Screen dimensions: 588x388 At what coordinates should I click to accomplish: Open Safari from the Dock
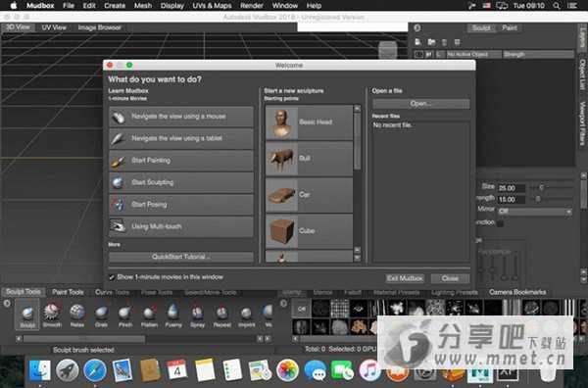(x=94, y=370)
